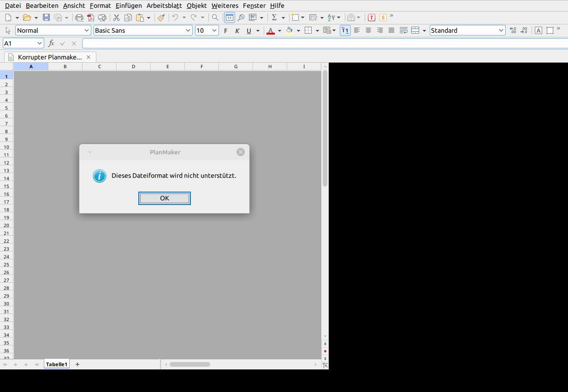Click the Undo arrow icon

click(175, 18)
